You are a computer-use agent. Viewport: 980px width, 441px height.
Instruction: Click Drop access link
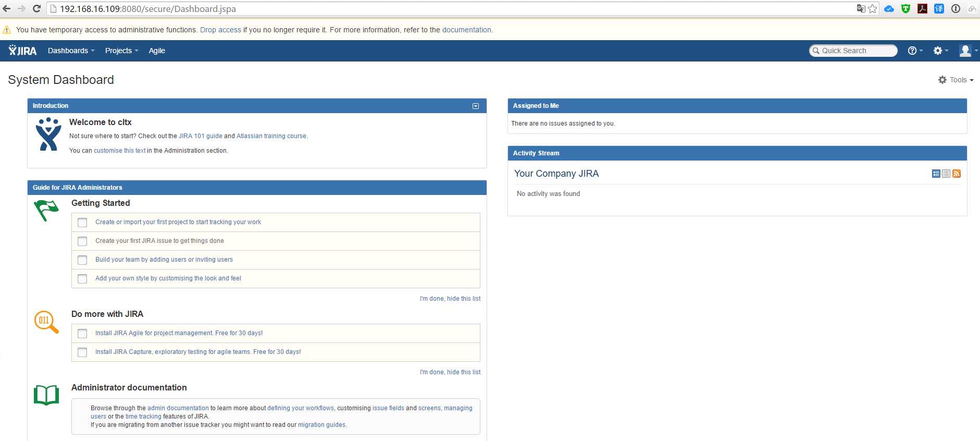(220, 30)
